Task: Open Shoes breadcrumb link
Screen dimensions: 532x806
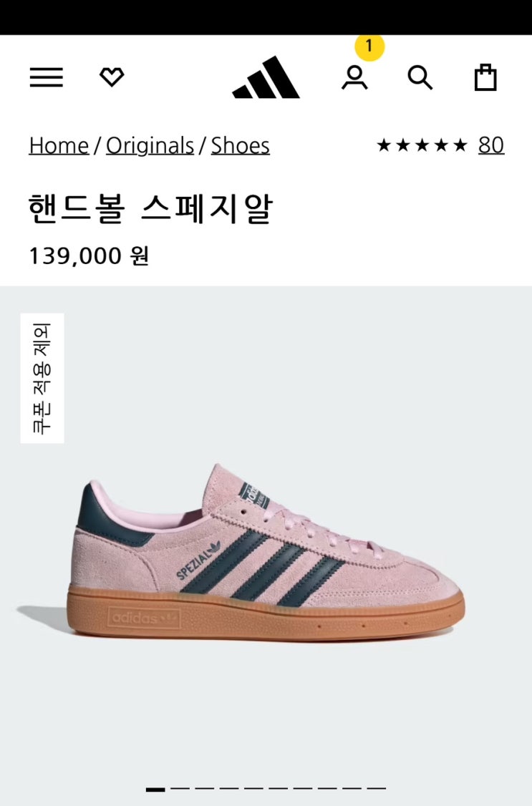Action: 240,145
